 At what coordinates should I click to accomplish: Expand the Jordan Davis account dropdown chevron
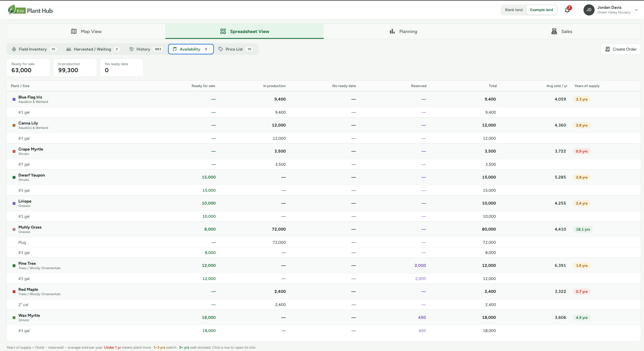click(636, 10)
